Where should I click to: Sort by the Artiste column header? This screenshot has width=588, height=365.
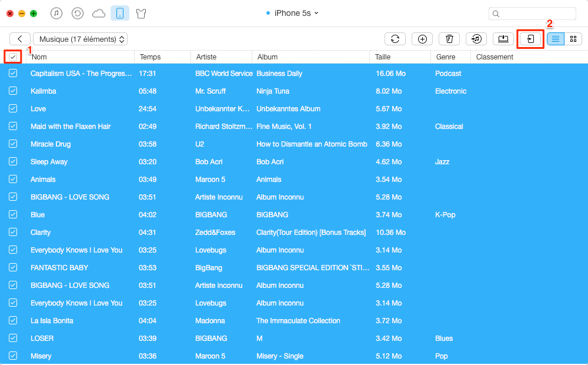coord(222,57)
